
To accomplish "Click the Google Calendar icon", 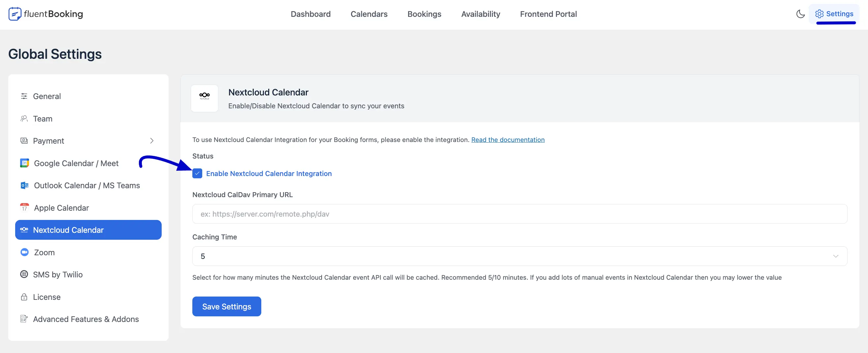I will (25, 163).
